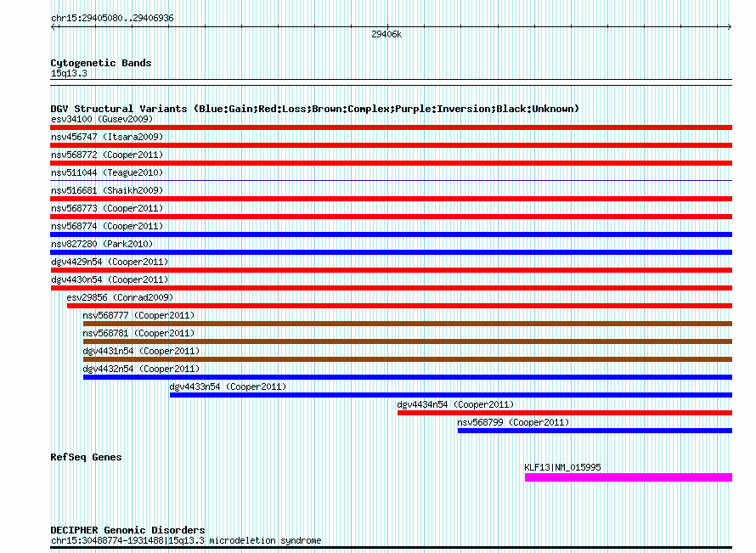Select the blue dgv4432n54 gain bar

[x=408, y=377]
